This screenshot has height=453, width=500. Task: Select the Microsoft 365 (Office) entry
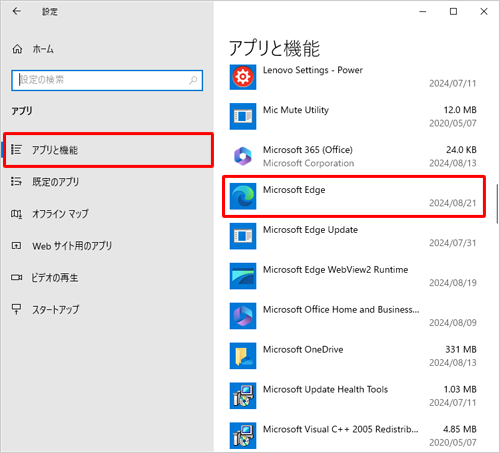353,156
